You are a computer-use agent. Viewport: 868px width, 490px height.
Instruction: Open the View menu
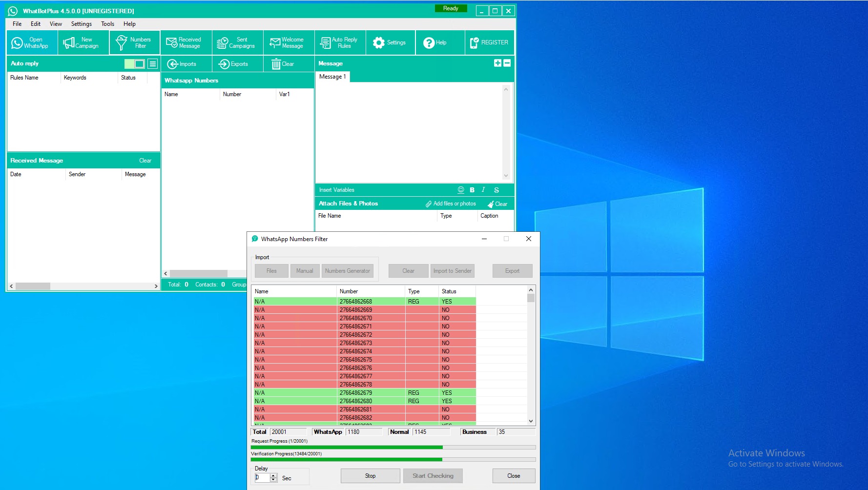click(x=56, y=24)
